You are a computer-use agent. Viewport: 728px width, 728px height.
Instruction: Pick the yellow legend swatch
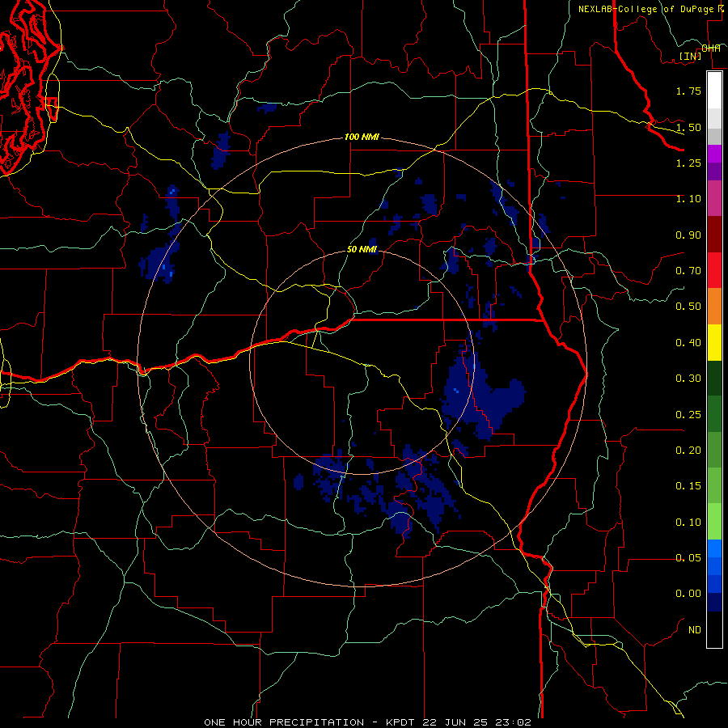(714, 342)
